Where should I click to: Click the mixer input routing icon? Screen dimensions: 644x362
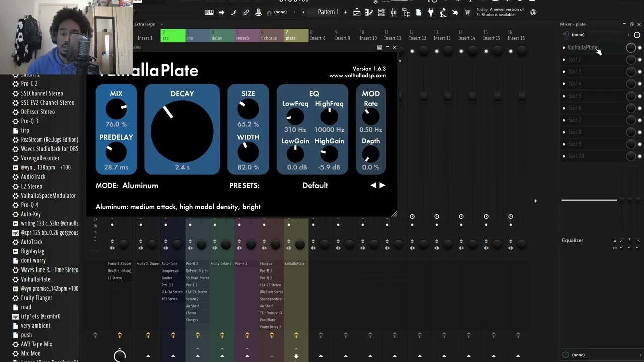click(x=566, y=35)
